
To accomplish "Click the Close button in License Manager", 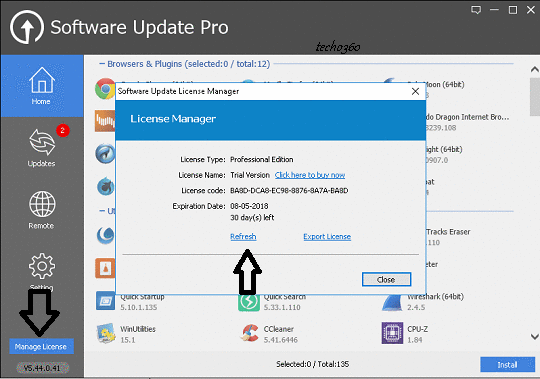I will coord(386,280).
